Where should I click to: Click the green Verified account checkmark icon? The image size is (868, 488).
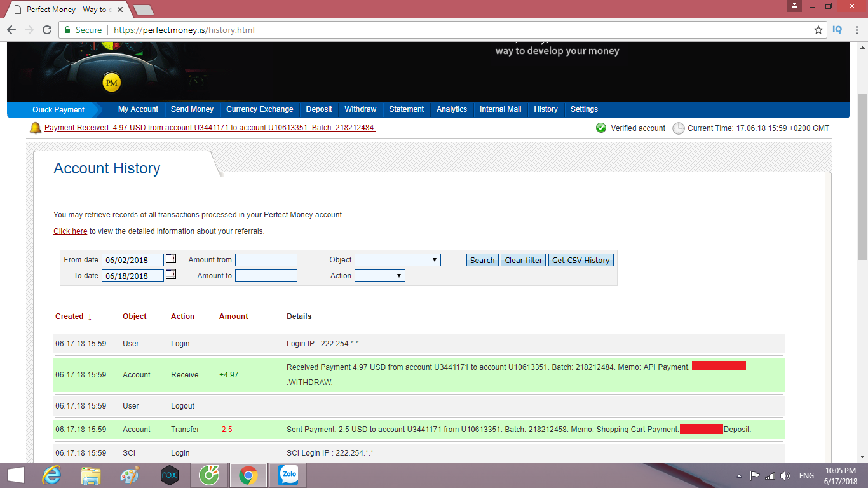(601, 128)
